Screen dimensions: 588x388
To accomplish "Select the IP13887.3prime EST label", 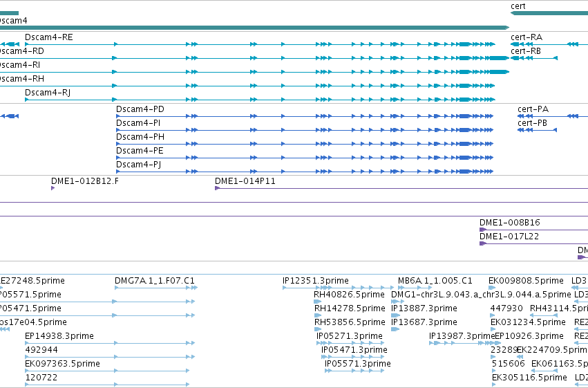I will tap(424, 308).
